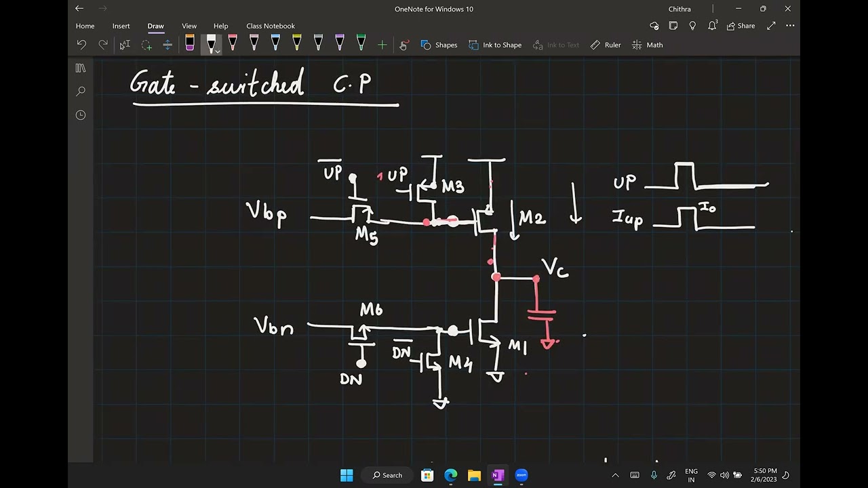Select the pink pen
The image size is (868, 488).
click(233, 43)
